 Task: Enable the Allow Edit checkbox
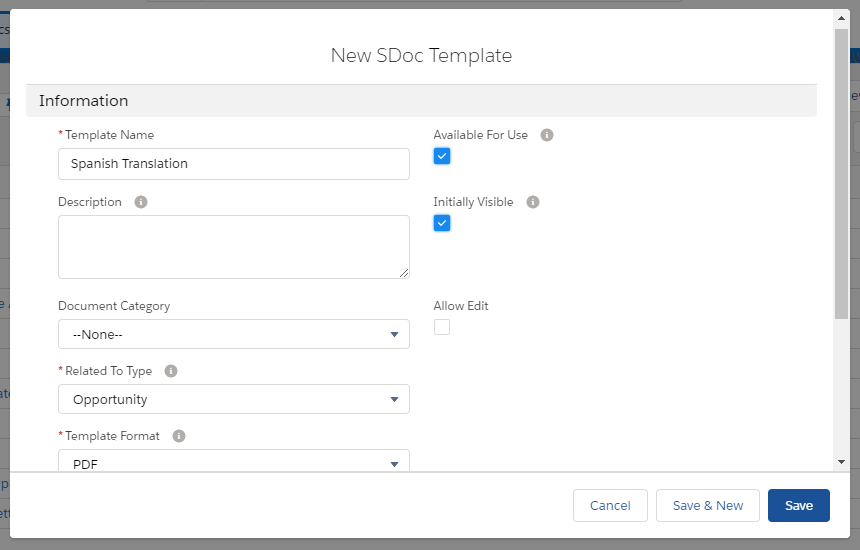(442, 327)
